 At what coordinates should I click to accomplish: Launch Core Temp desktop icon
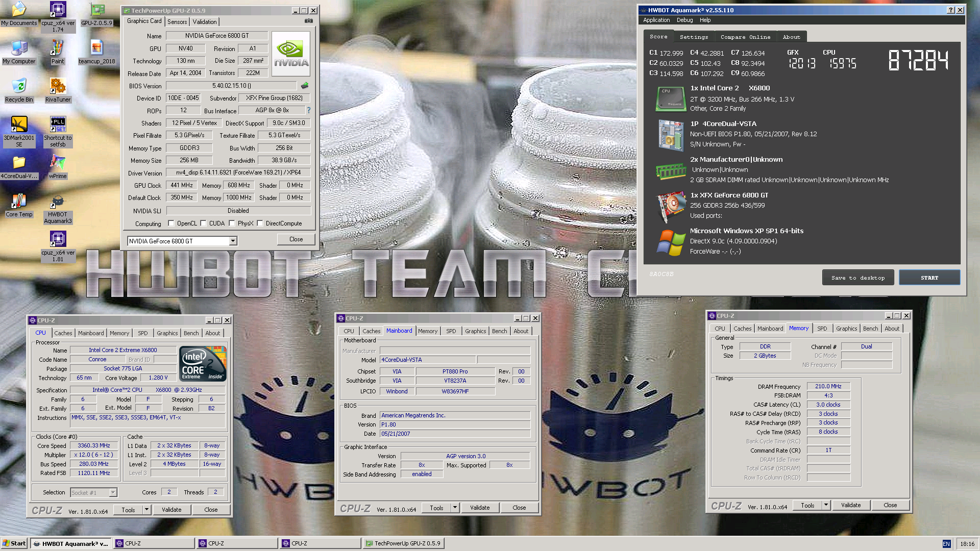[19, 205]
